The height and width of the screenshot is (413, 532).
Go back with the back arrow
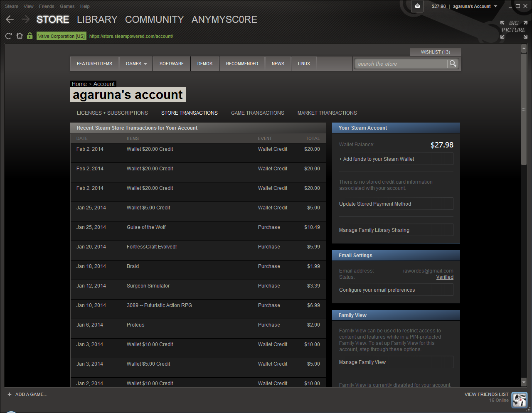(10, 20)
